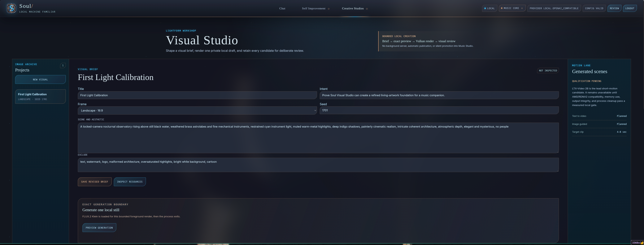
Task: Click the LOCAL status badge
Action: point(490,8)
